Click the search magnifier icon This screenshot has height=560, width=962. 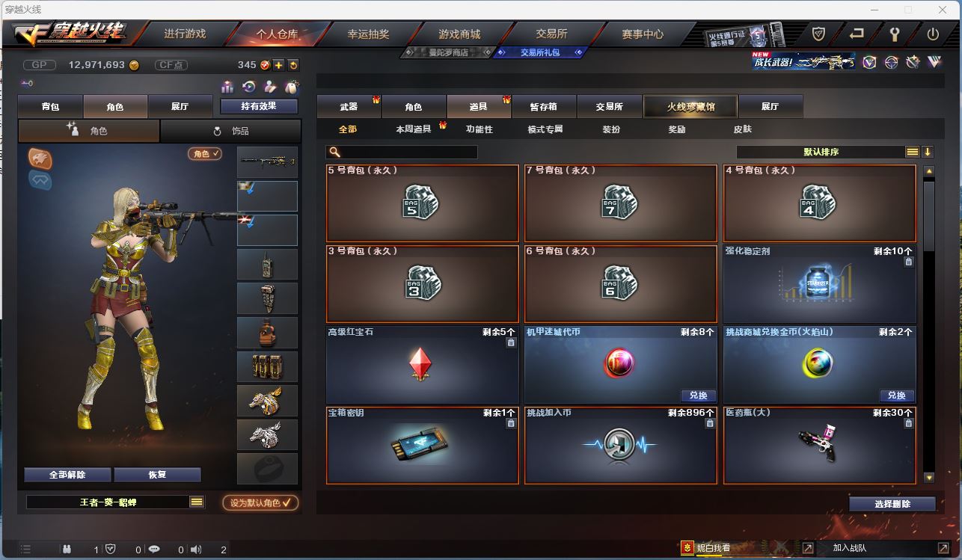pyautogui.click(x=335, y=153)
